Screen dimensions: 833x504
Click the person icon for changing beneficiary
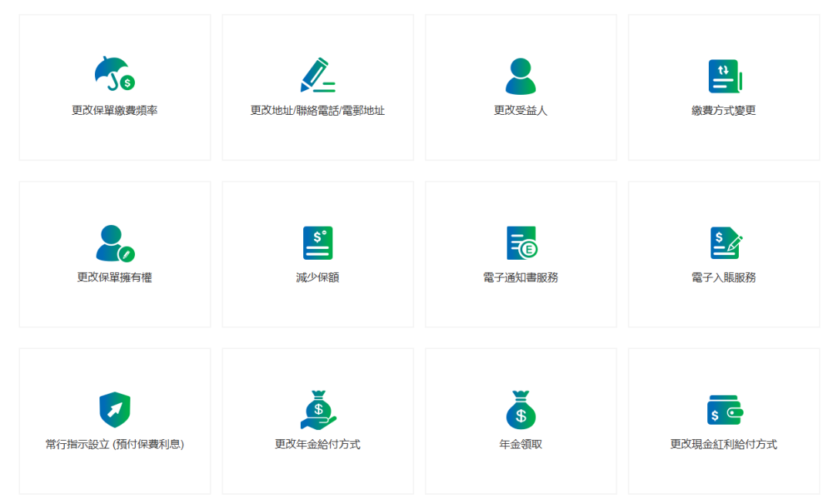click(x=521, y=76)
